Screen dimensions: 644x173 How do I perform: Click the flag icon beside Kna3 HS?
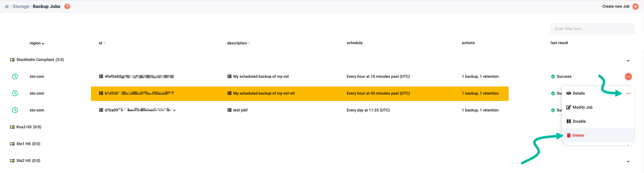(x=12, y=127)
